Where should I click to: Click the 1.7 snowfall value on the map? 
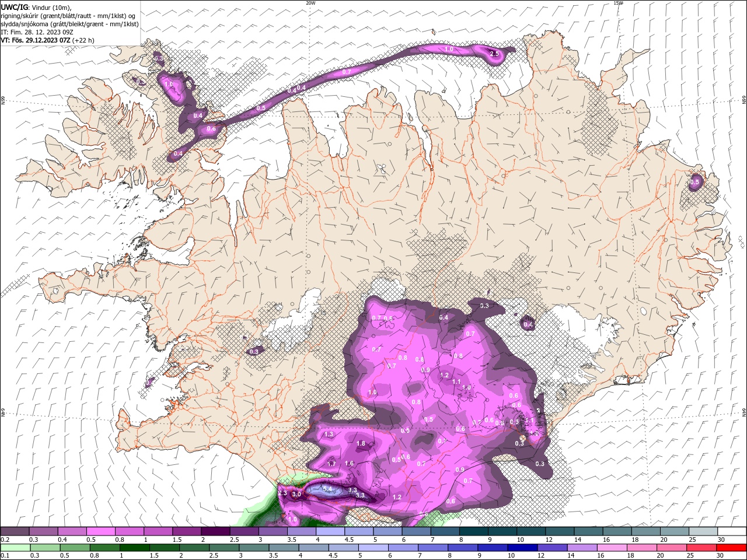click(x=331, y=464)
